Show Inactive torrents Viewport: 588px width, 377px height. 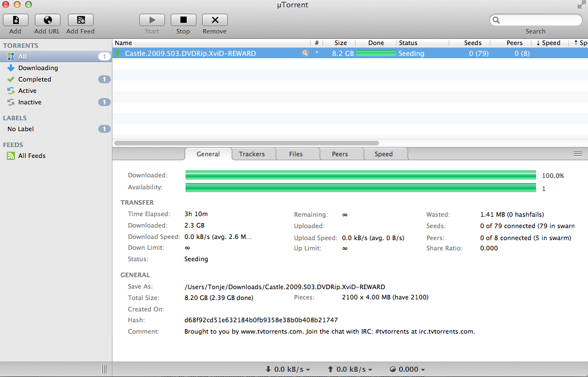[56, 102]
